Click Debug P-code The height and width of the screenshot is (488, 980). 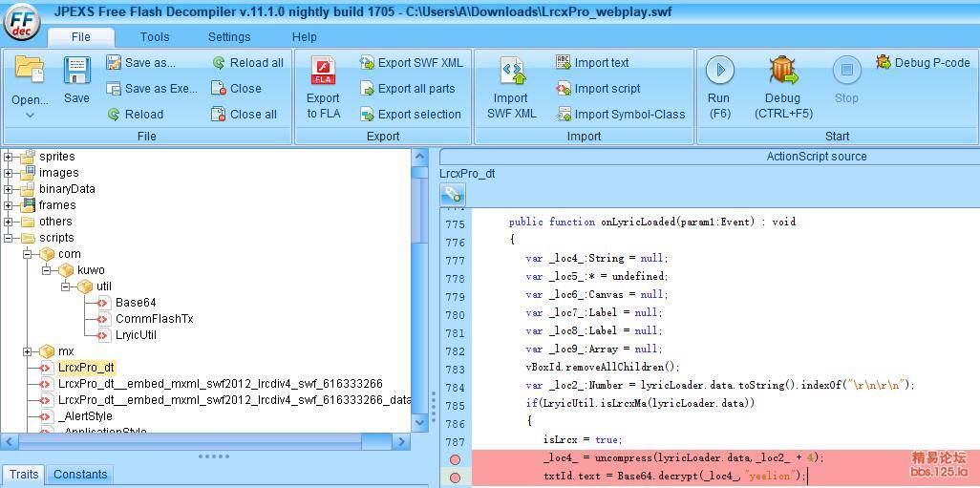(923, 62)
